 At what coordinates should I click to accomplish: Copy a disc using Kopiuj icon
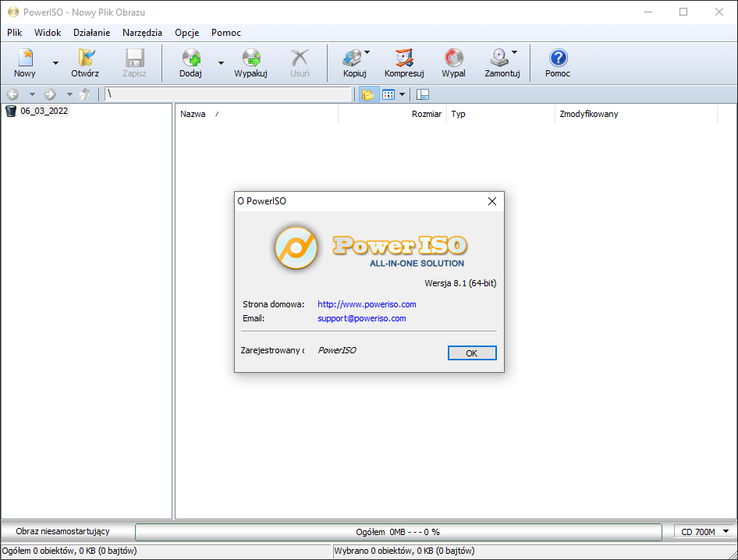(x=353, y=63)
